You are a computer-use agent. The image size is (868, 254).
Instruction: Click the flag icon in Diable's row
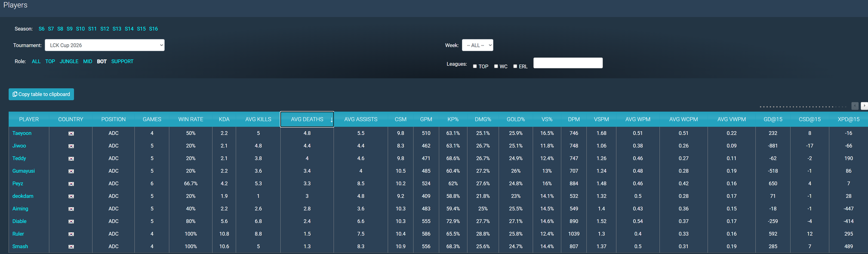71,221
